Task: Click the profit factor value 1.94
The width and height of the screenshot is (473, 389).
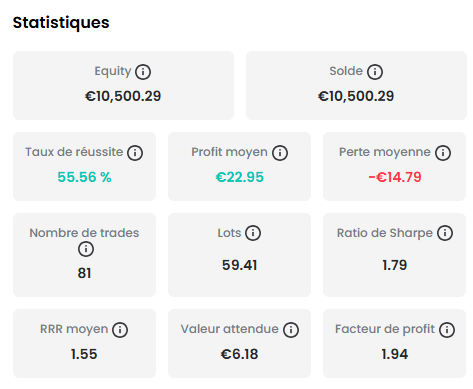Action: pos(395,354)
